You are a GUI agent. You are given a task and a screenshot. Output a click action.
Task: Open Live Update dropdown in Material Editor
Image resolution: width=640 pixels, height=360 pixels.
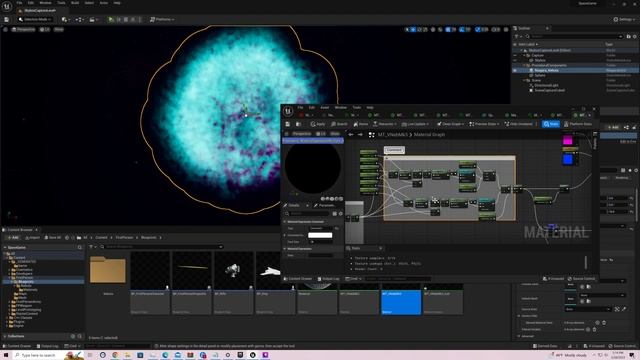click(x=415, y=124)
